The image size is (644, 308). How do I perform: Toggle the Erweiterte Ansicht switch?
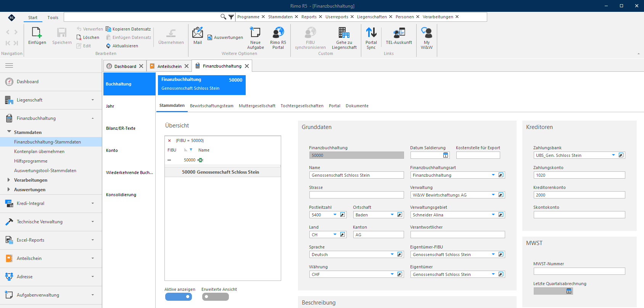[216, 297]
